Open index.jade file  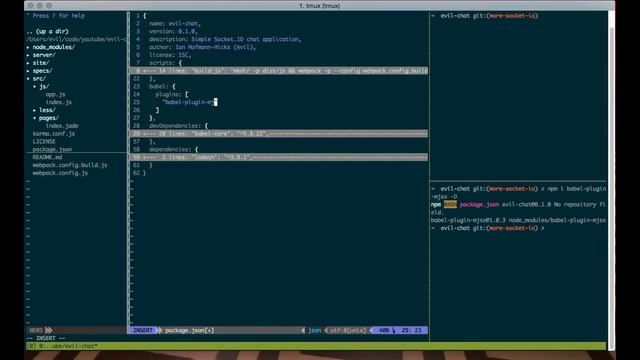click(x=62, y=126)
